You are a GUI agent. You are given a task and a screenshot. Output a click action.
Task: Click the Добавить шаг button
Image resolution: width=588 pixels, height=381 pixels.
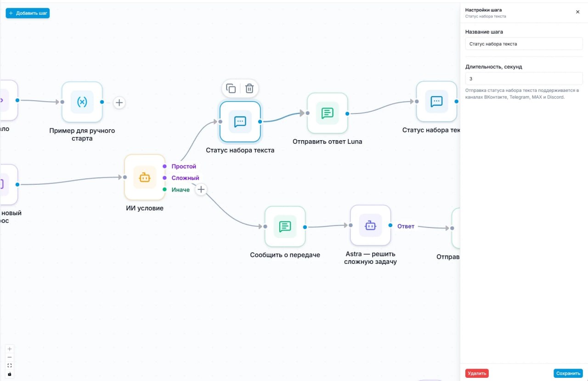tap(28, 13)
